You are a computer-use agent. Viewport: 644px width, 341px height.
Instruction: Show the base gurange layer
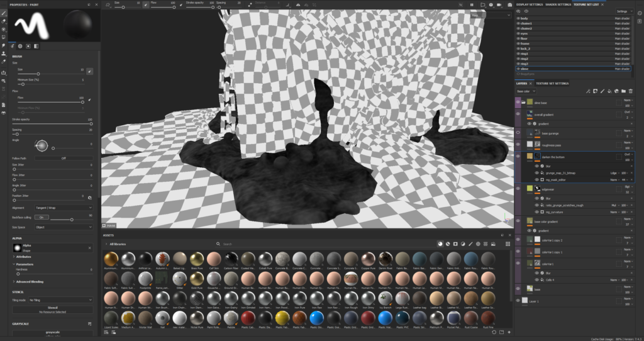[x=518, y=133]
